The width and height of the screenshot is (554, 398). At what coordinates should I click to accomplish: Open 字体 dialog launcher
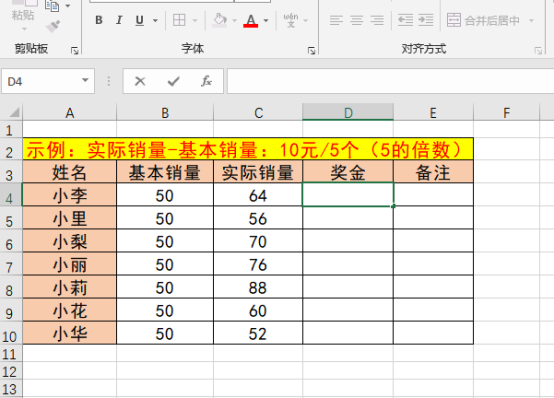click(311, 51)
